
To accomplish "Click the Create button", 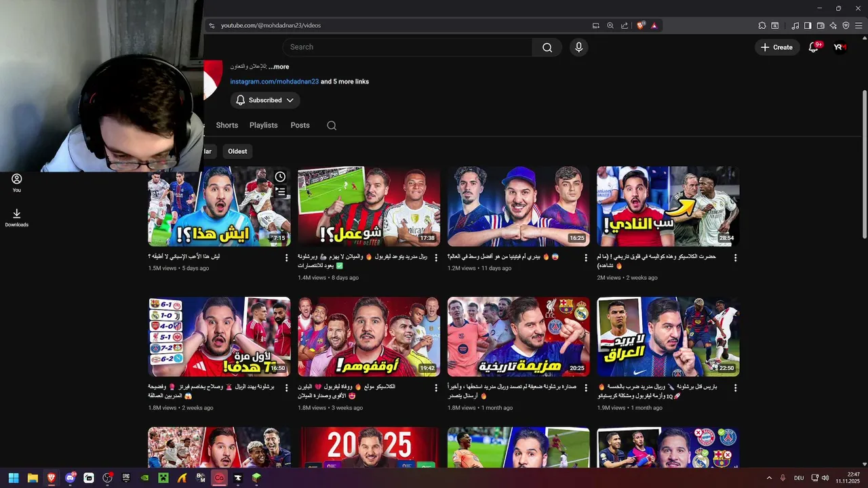I will [776, 47].
